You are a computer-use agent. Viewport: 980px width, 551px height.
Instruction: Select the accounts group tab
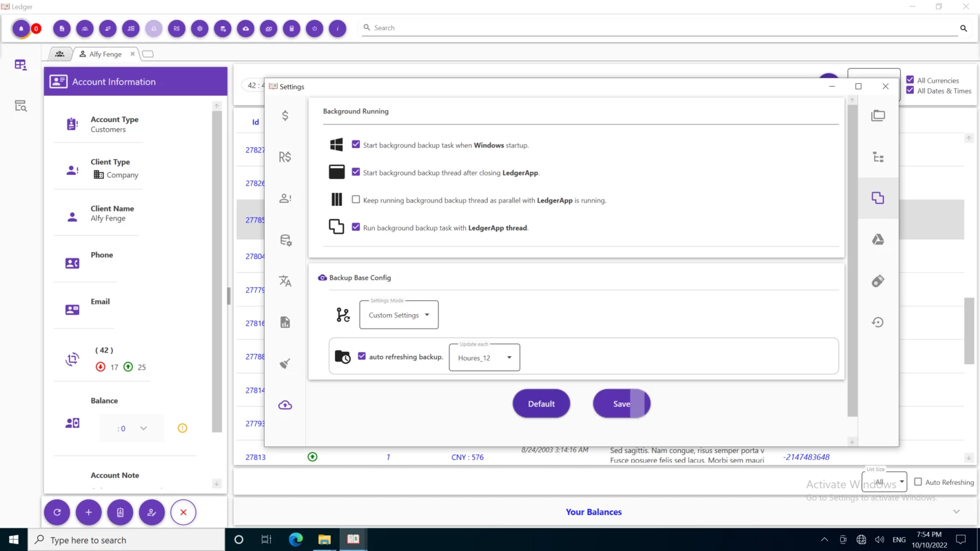tap(59, 54)
